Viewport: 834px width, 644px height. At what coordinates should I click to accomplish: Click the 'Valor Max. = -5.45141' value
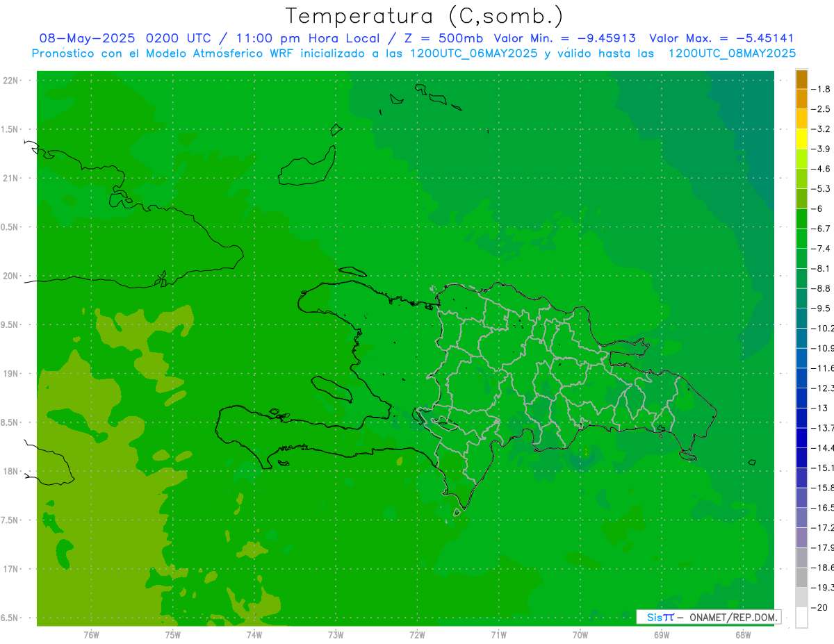(721, 38)
